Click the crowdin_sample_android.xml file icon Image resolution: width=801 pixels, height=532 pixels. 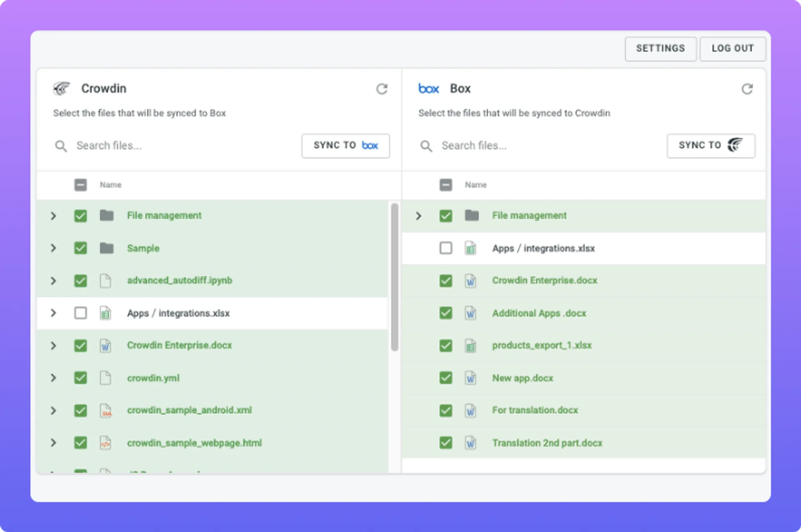106,411
